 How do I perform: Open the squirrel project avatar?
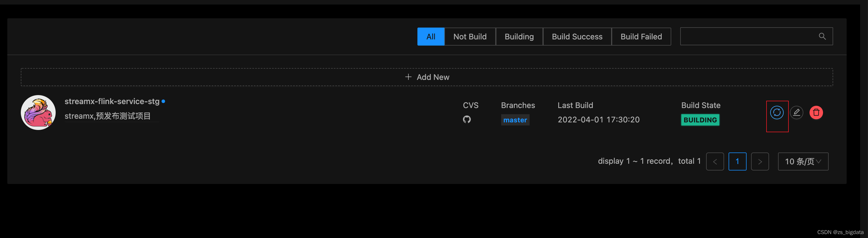(x=38, y=113)
